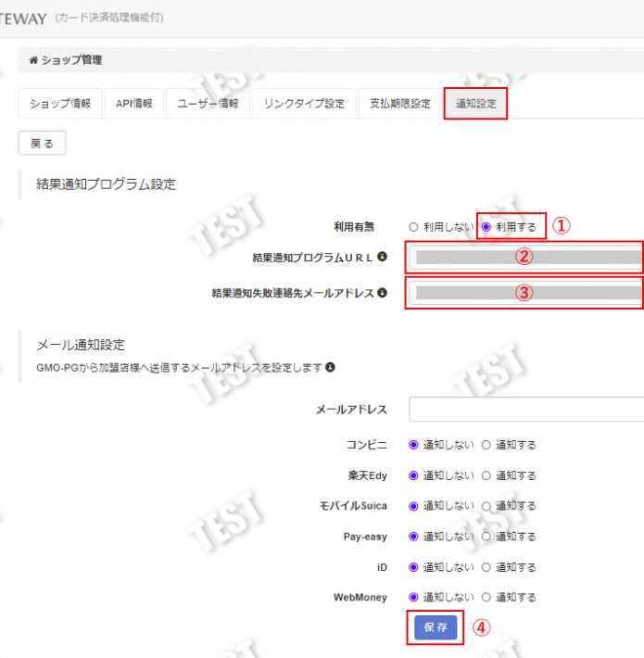The width and height of the screenshot is (644, 658).
Task: Choose 通知する for WebMoney
Action: [486, 598]
